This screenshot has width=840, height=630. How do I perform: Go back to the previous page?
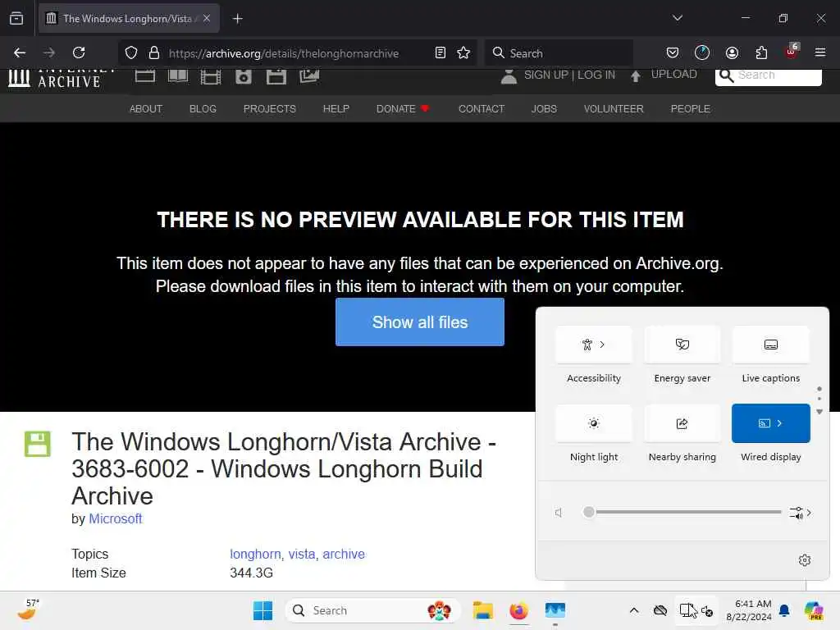coord(20,52)
